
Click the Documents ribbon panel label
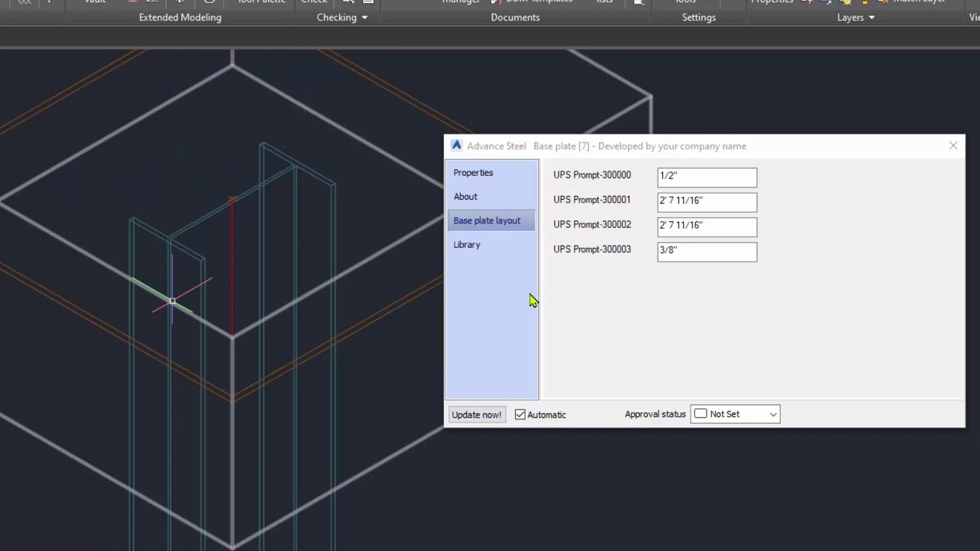click(515, 17)
